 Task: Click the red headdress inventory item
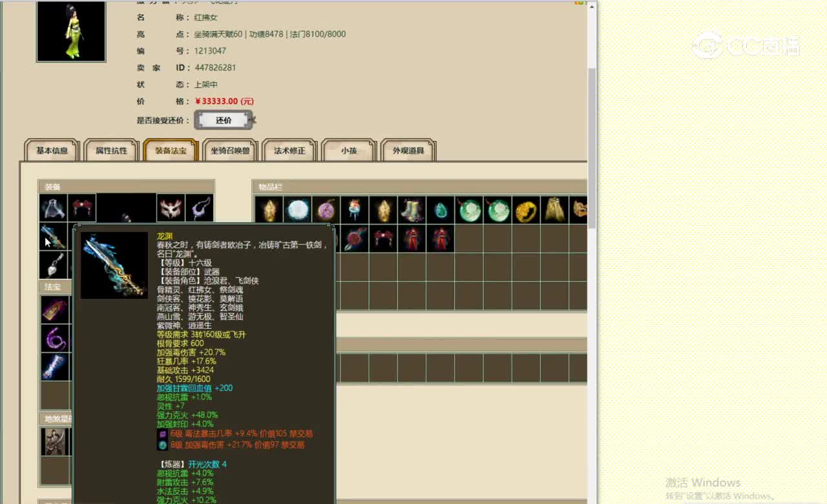tap(382, 238)
